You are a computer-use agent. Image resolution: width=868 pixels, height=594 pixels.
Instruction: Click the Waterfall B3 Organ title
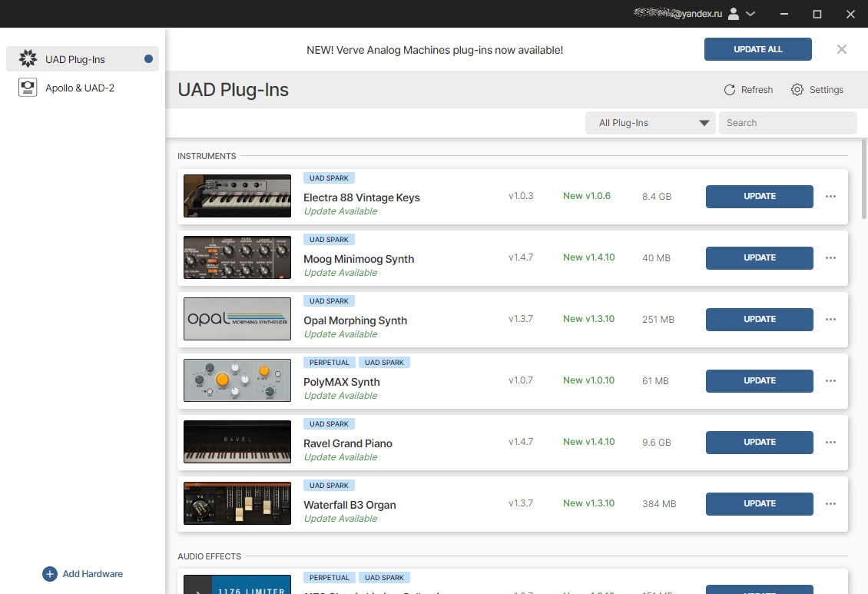click(350, 505)
